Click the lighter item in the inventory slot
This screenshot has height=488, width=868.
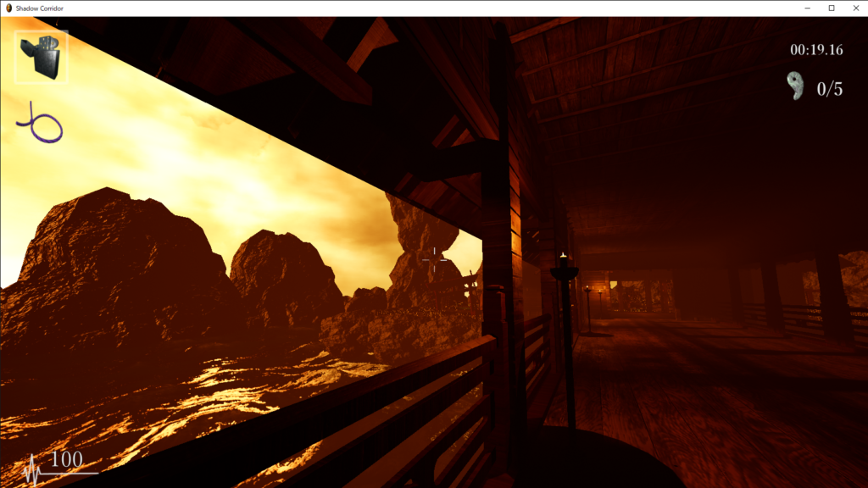(x=41, y=57)
